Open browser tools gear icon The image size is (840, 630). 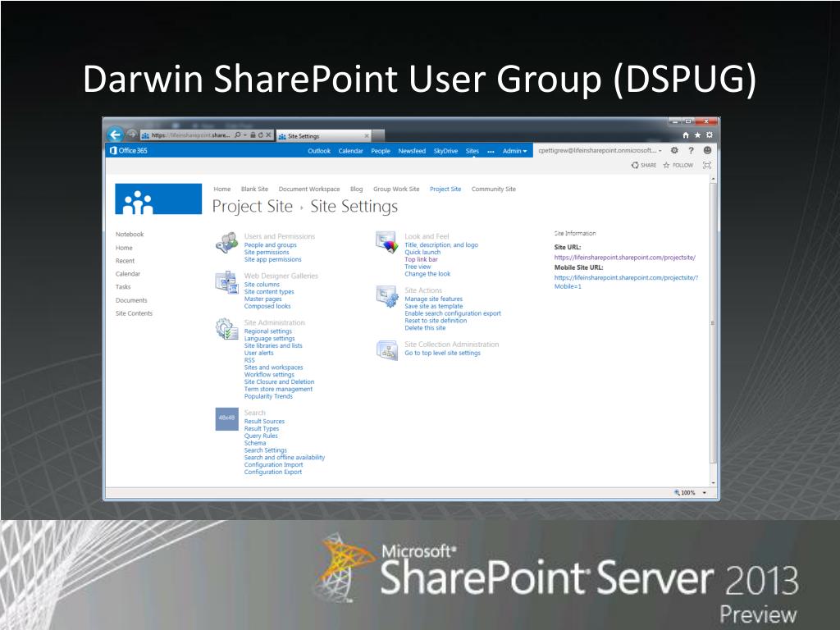[x=710, y=135]
